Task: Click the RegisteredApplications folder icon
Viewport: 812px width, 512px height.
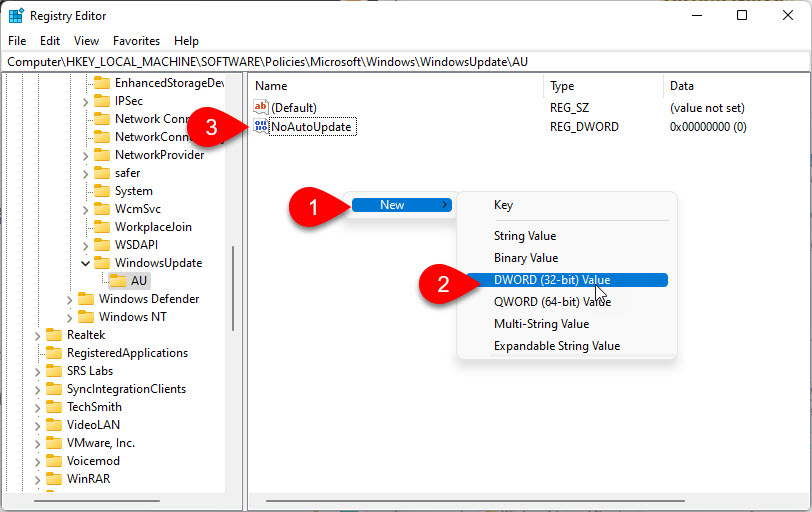Action: (x=54, y=353)
